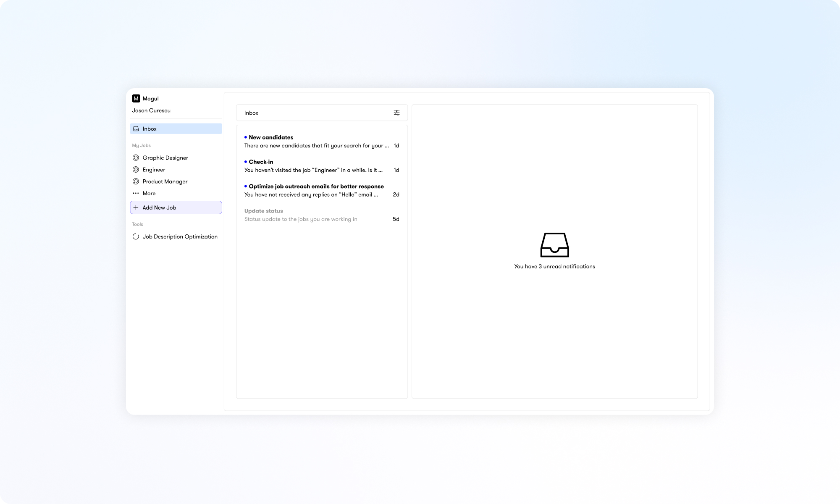Screen dimensions: 840x504
Task: Toggle unread dot on Optimize job outreach emails
Action: click(x=246, y=186)
